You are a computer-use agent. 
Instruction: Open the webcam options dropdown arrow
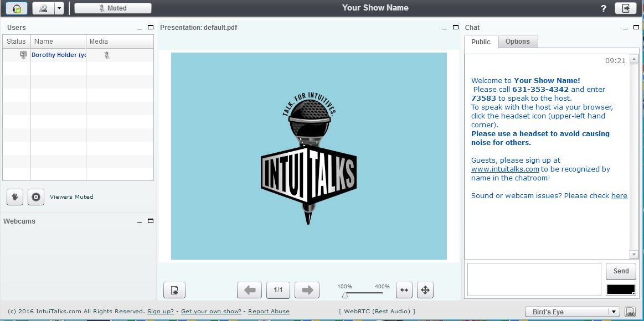[60, 8]
